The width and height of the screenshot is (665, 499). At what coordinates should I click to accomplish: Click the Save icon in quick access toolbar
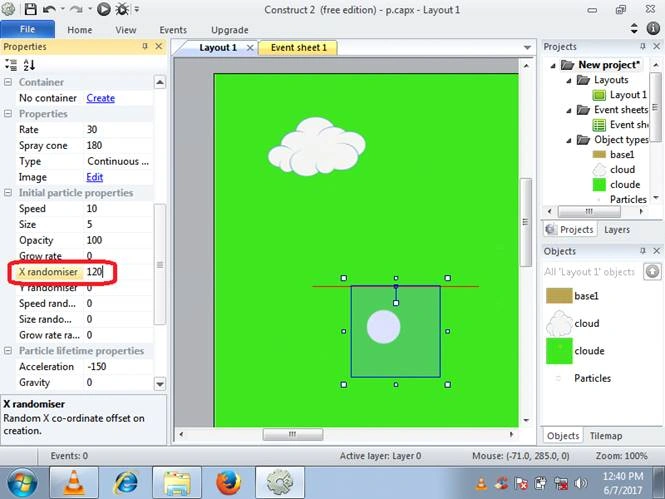tap(30, 9)
